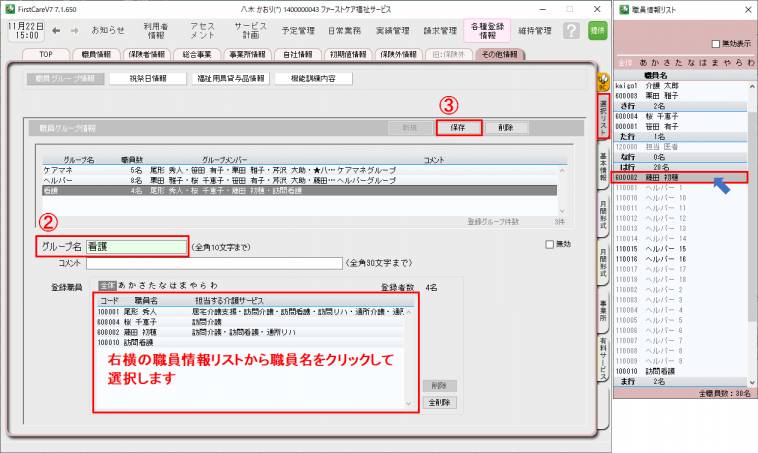Click the back arrow navigation icon
Screen dimensions: 758x453
tap(57, 31)
